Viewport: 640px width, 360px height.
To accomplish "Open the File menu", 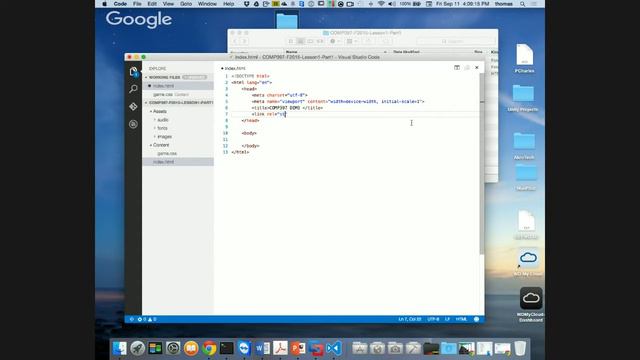I will click(137, 4).
